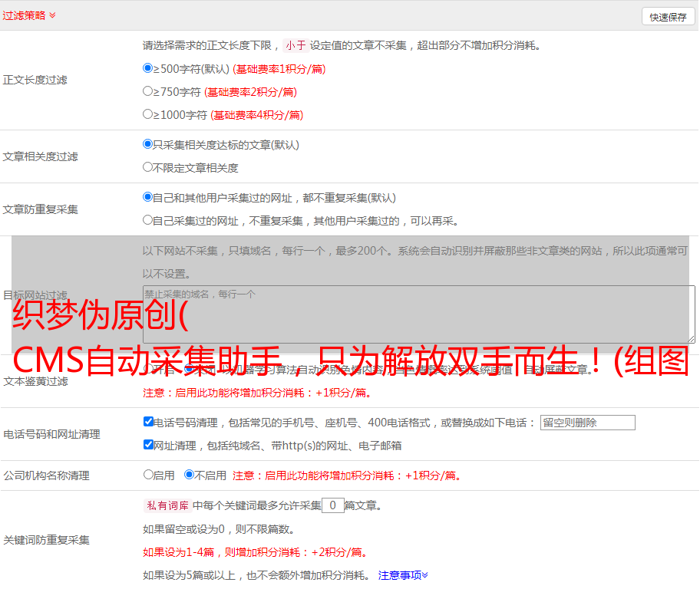
Task: Choose 不限定文章相关度 radio option
Action: 147,167
